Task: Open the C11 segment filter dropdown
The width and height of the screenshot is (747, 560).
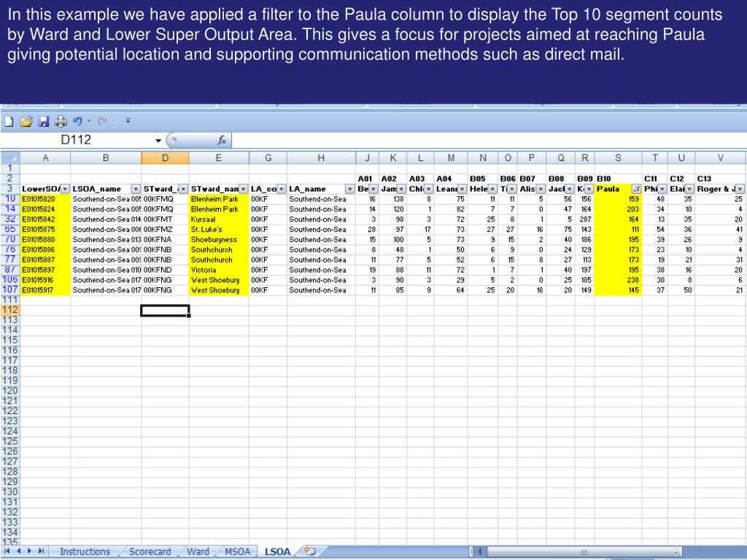Action: click(x=662, y=189)
